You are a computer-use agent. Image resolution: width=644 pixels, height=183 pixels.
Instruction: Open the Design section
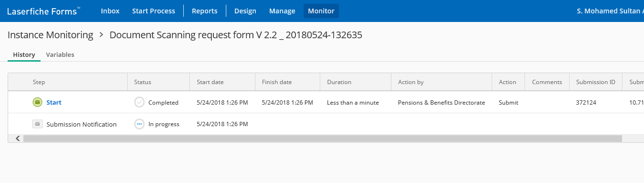pos(245,11)
